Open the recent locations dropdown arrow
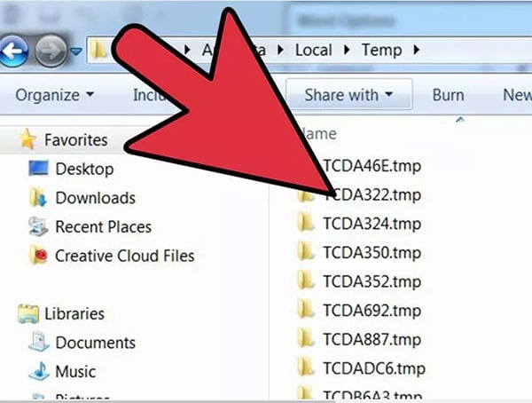This screenshot has height=403, width=532. pyautogui.click(x=76, y=51)
